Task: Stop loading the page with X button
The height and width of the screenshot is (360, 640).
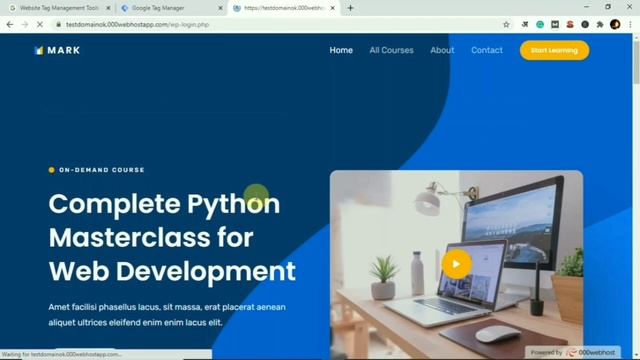Action: tap(40, 24)
